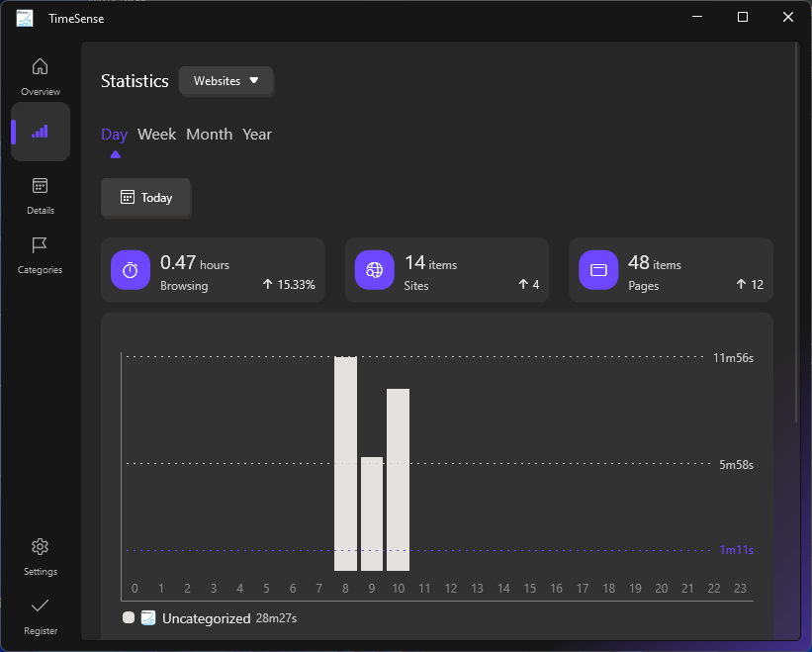This screenshot has height=652, width=812.
Task: Click the globe icon on the Sites card
Action: point(374,269)
